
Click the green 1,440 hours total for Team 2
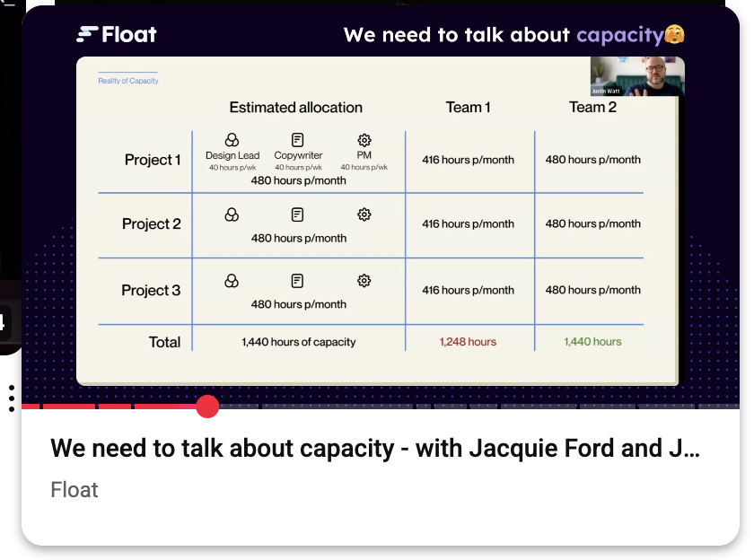(x=592, y=342)
